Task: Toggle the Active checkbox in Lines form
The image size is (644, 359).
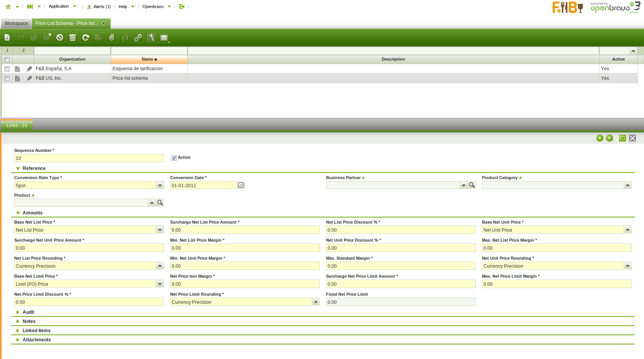Action: (x=174, y=158)
